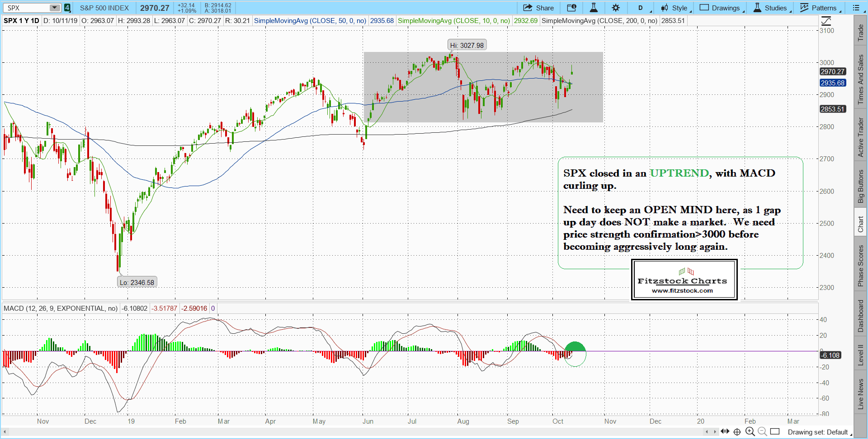Switch to the Active Trader side tab
This screenshot has height=439, width=868.
pyautogui.click(x=860, y=137)
